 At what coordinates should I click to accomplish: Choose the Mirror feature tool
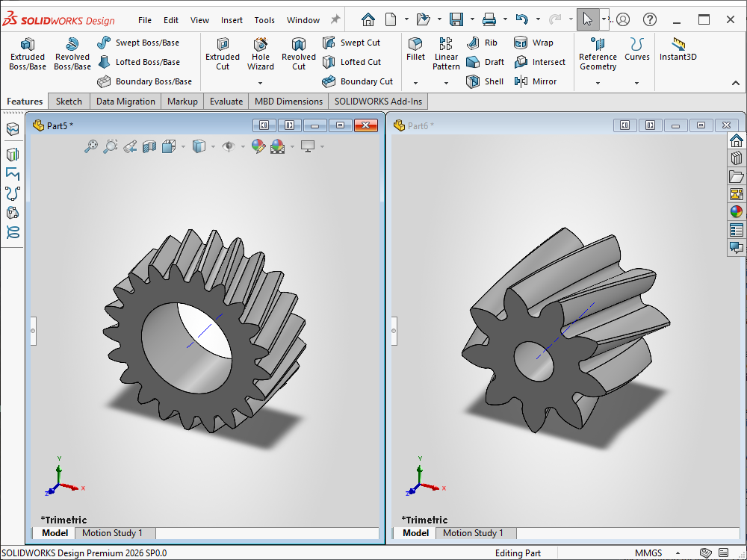click(536, 81)
